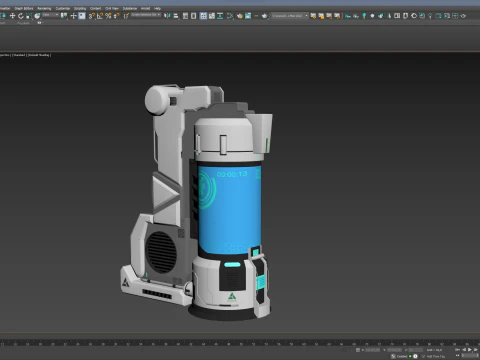The width and height of the screenshot is (480, 360).
Task: Click the first project folder icon
Action: tap(313, 16)
